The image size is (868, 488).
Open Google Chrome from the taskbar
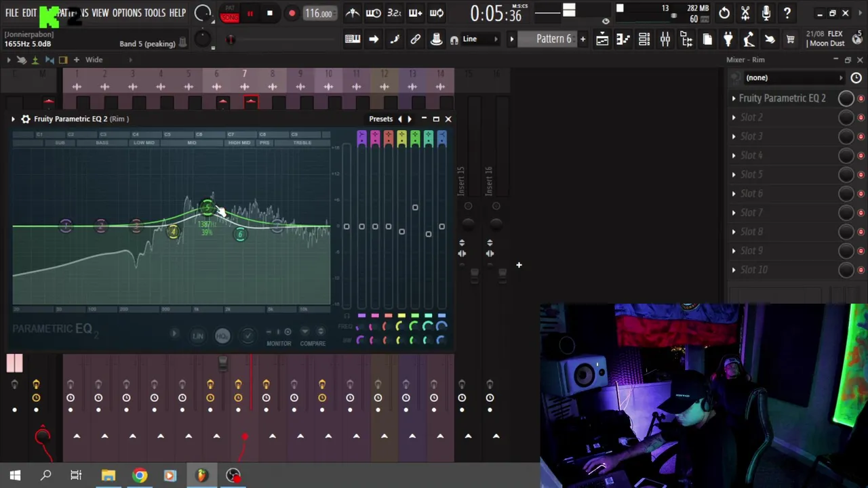[139, 475]
